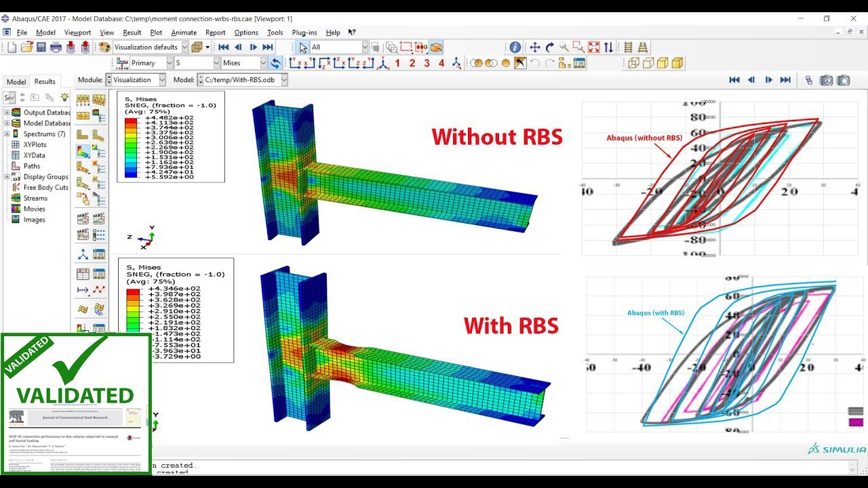
Task: Open the All selection filter dropdown
Action: pos(339,47)
